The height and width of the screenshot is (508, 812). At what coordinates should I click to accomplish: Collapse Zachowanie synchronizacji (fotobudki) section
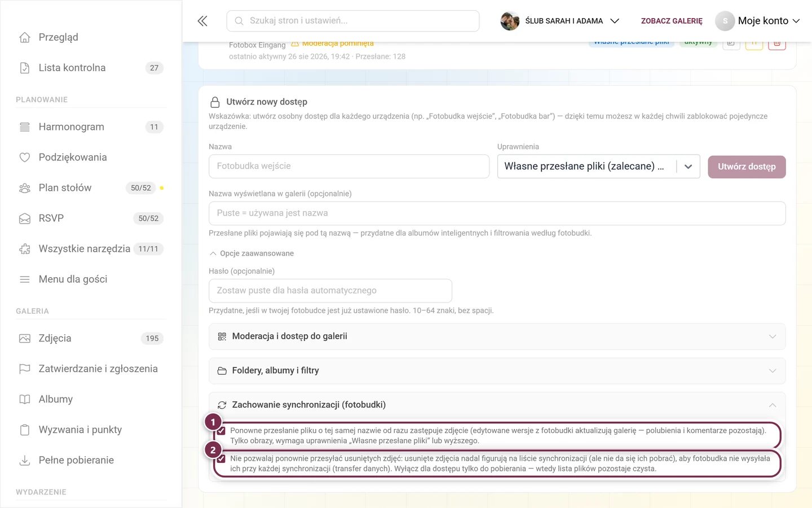[497, 405]
